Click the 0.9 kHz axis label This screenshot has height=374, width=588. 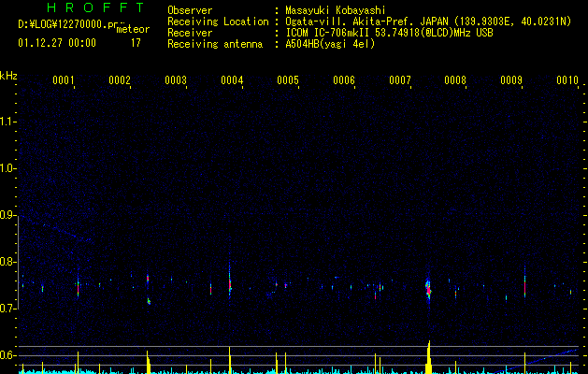click(x=7, y=215)
